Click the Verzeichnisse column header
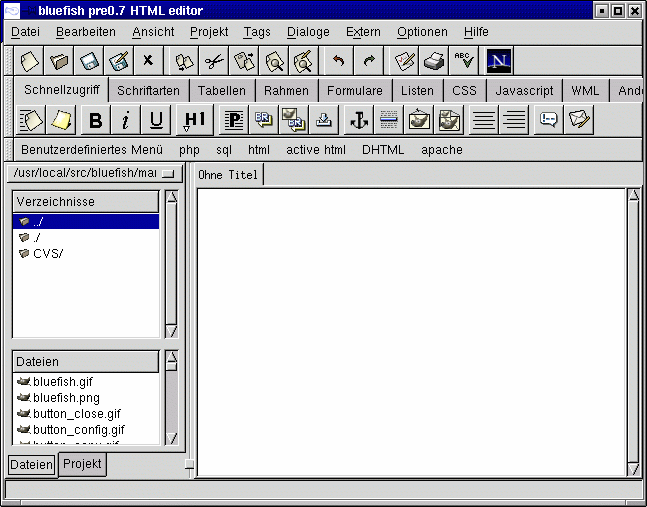Image resolution: width=647 pixels, height=507 pixels. pyautogui.click(x=85, y=202)
